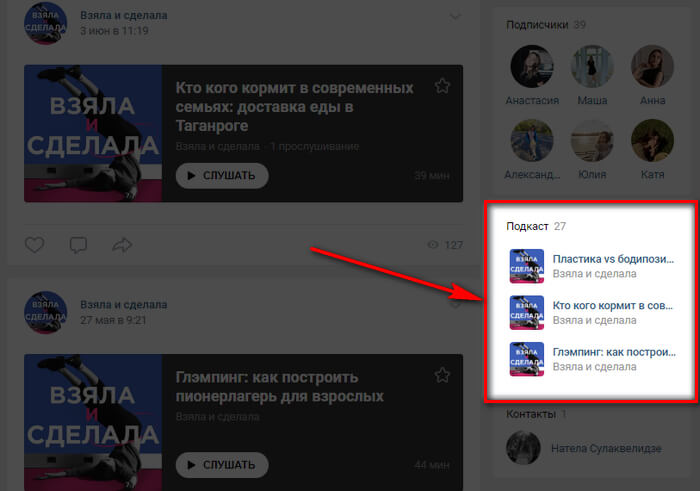Play the 'Кто кого кормит' episode with СЛУШАТЬ

point(222,175)
